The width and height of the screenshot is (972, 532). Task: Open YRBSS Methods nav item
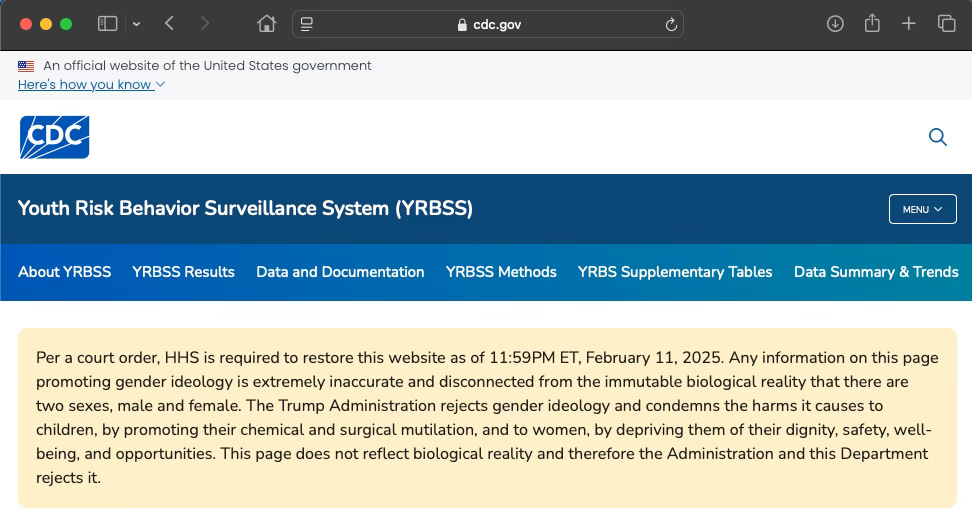click(501, 272)
